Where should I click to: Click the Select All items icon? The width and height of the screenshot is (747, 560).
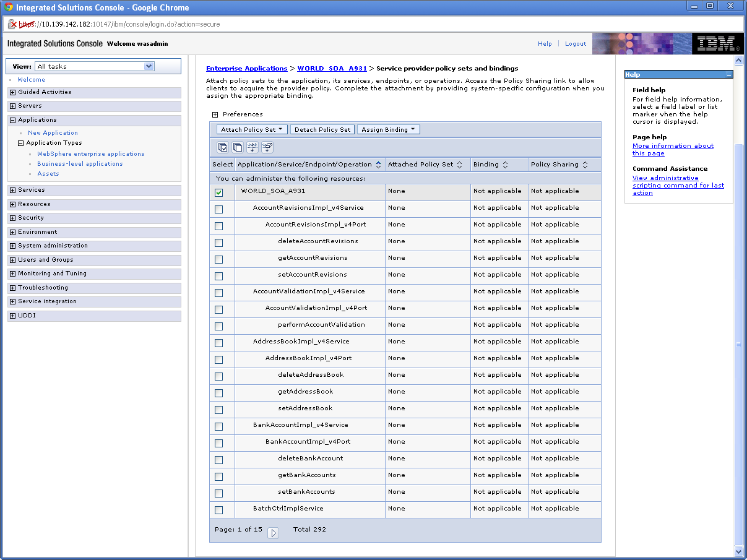223,147
